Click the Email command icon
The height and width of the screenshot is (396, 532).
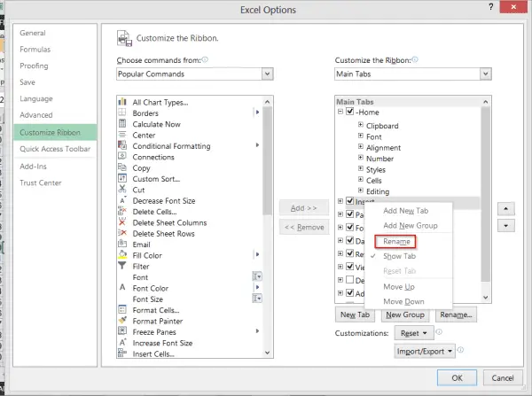pos(122,244)
